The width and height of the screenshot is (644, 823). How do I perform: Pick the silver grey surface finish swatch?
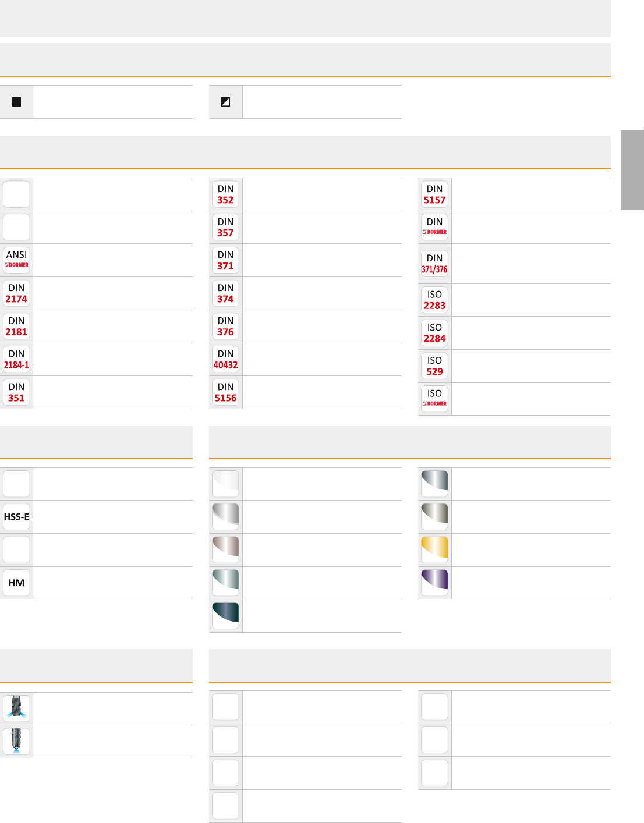coord(225,517)
